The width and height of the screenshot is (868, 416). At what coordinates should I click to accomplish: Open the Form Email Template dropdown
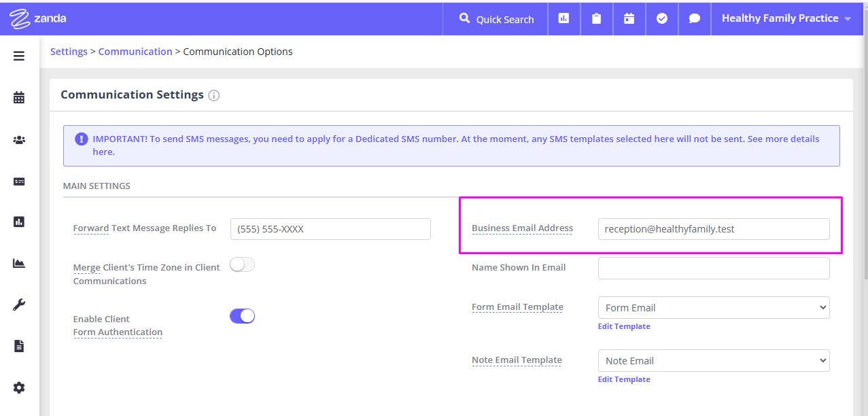[x=713, y=307]
